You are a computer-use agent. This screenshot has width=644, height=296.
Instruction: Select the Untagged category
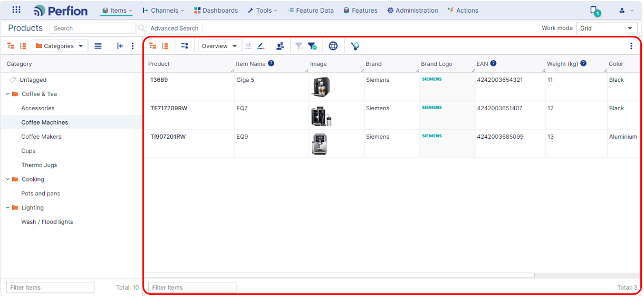pos(33,80)
